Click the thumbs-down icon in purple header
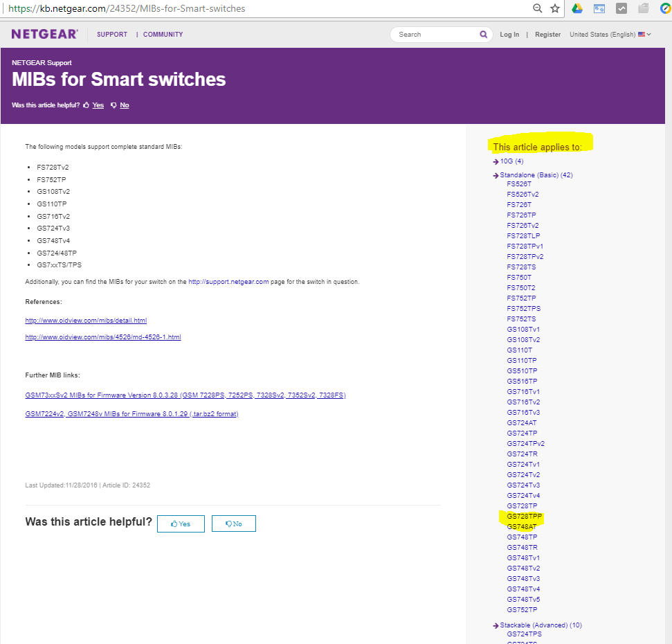672x644 pixels. coord(113,105)
